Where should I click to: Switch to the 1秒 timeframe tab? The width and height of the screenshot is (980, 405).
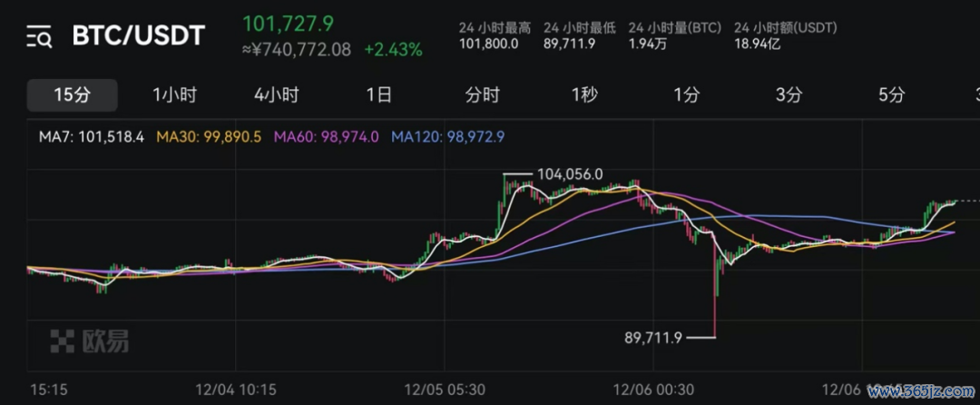[584, 95]
